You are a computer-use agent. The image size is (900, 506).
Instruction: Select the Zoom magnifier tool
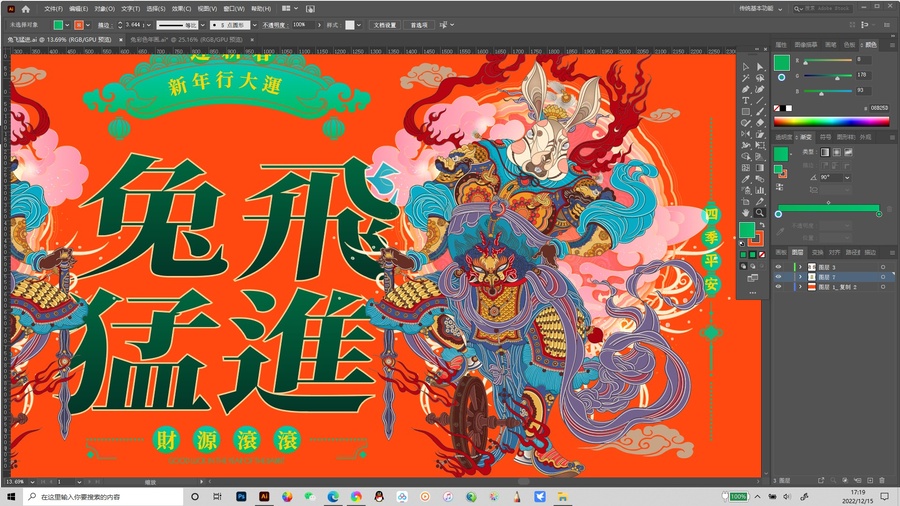point(760,212)
